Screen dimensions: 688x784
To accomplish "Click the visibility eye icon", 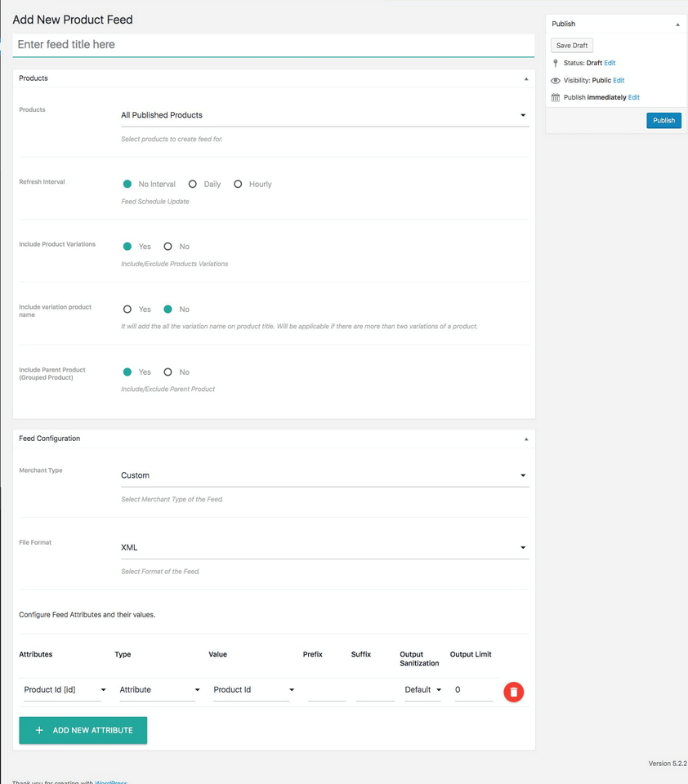I will (x=555, y=81).
